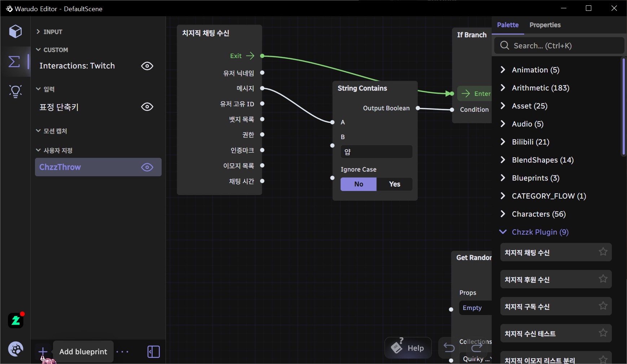The image size is (627, 364).
Task: Expand the Characters (56) category
Action: click(x=503, y=214)
